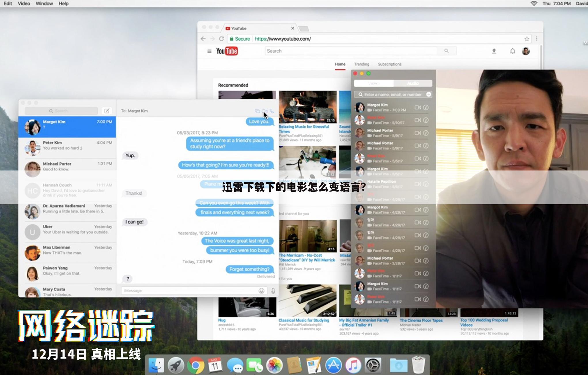Open Trash in the Dock

pyautogui.click(x=418, y=365)
